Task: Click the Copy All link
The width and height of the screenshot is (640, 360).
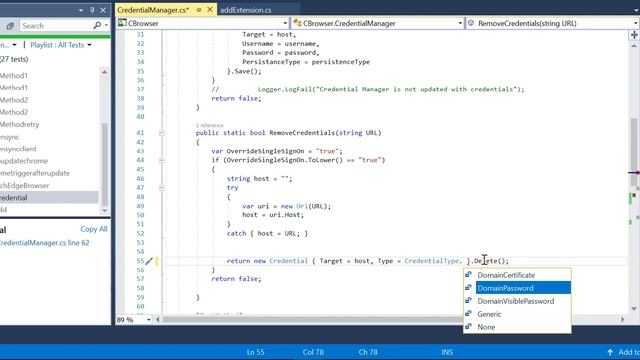Action: [x=94, y=229]
